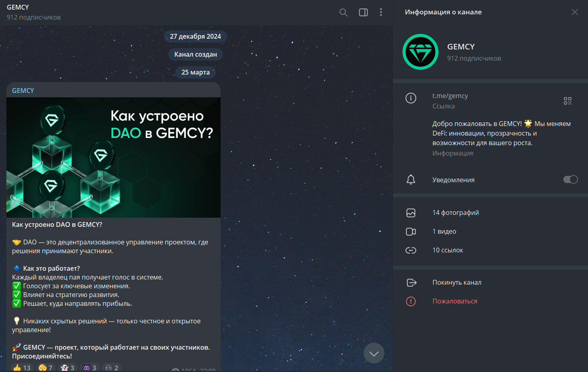Click GEMCY name in info panel
Screen dimensions: 588x372
461,47
